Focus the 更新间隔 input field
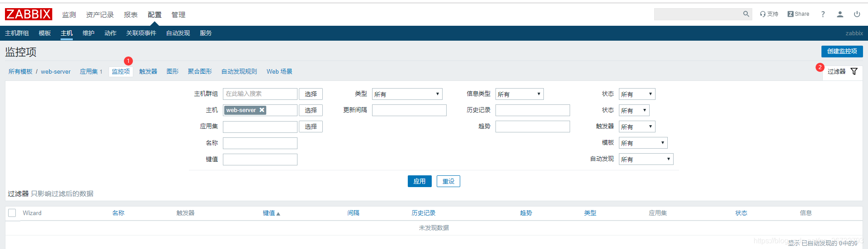Screen dimensions: 868x249 [x=409, y=110]
